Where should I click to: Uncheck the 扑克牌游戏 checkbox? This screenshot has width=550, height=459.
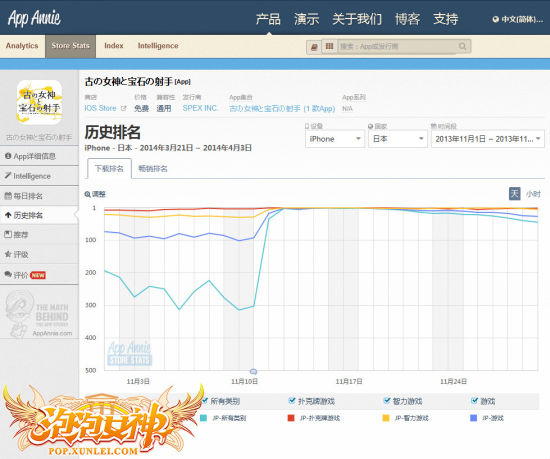coord(291,400)
